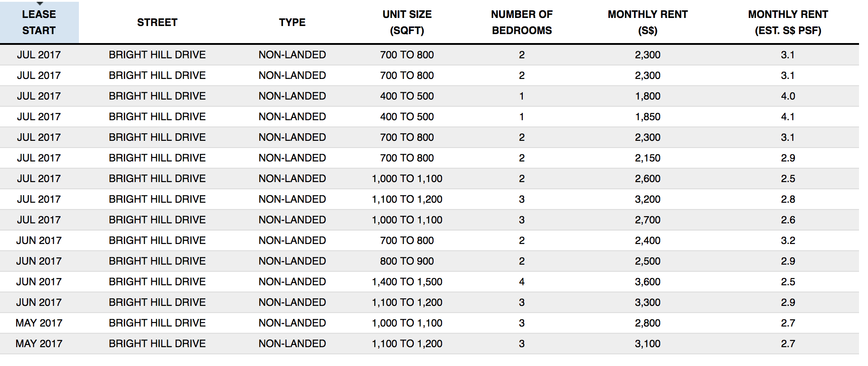868x366 pixels.
Task: Sort by Lease Start column header
Action: point(39,22)
